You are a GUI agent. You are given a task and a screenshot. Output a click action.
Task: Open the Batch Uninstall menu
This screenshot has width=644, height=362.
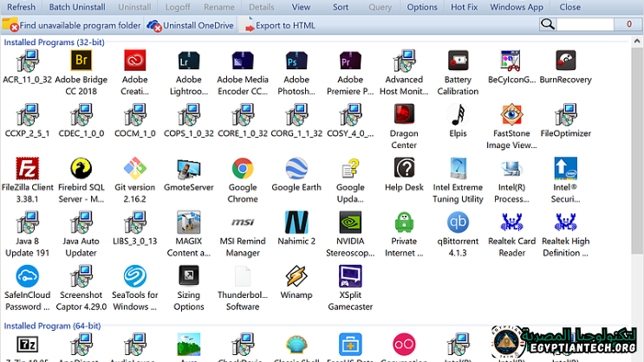77,7
